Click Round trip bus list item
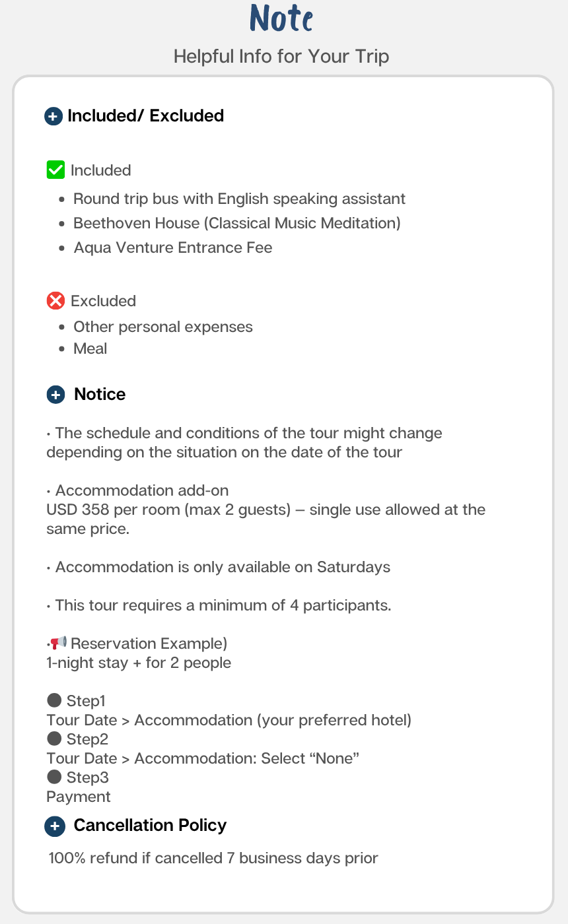Viewport: 568px width, 924px height. (239, 199)
